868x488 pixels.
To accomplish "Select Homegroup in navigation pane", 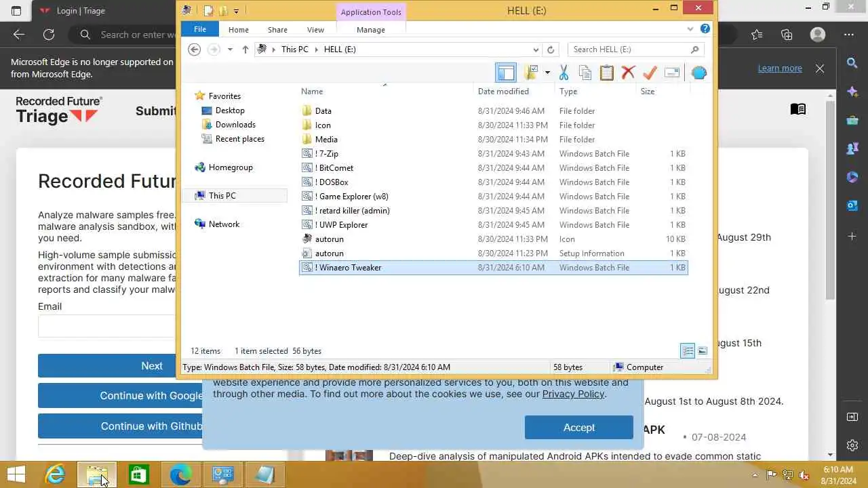I will point(231,167).
